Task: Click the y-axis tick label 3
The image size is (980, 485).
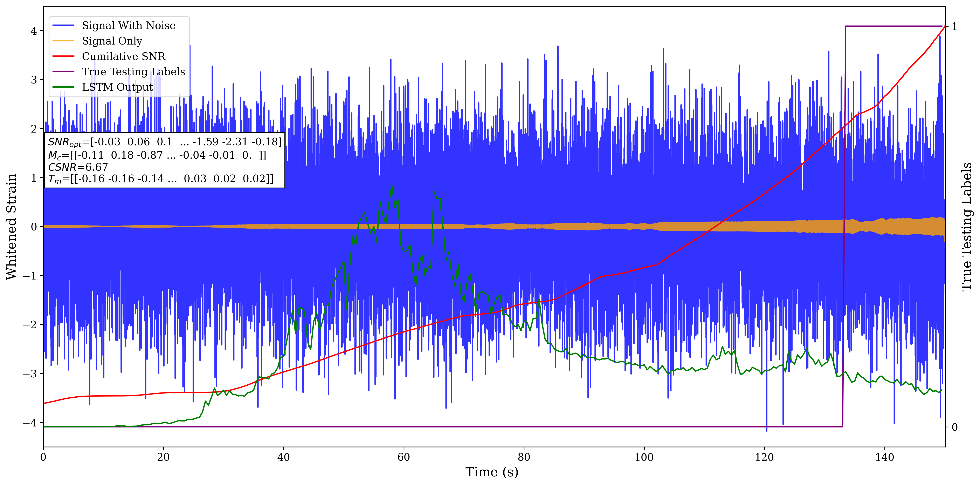Action: pos(34,80)
